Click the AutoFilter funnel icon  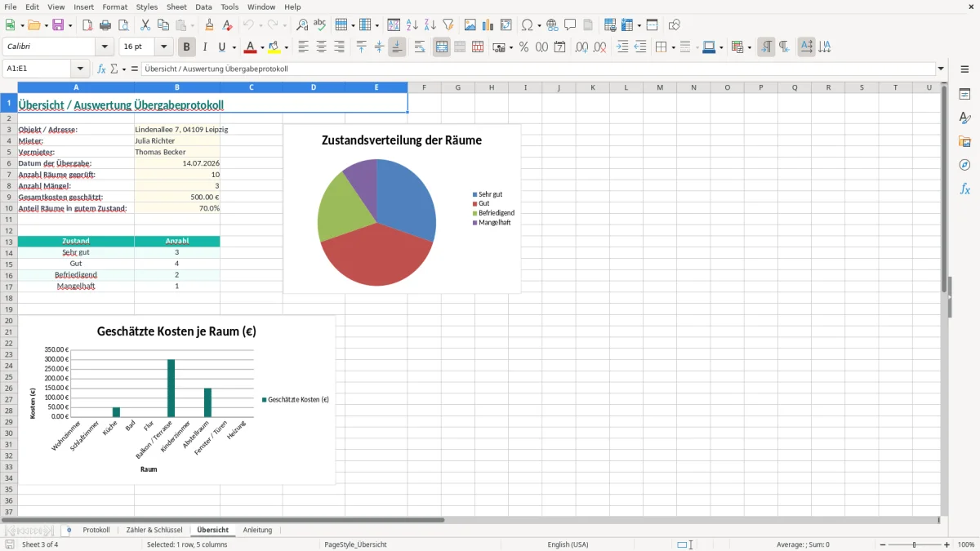448,25
